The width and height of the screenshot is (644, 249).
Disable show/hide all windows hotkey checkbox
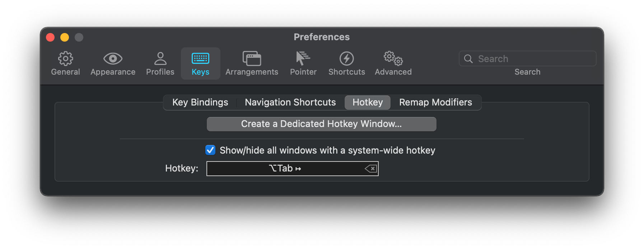(x=210, y=150)
